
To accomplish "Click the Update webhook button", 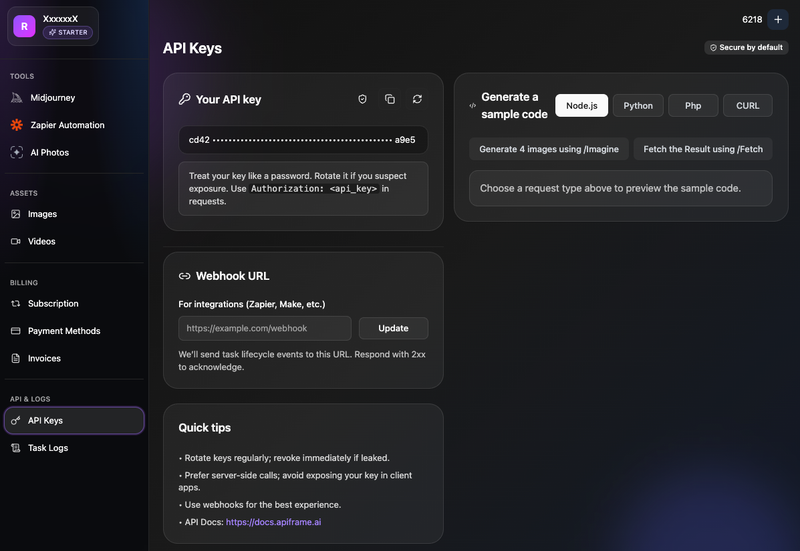I will tap(393, 328).
